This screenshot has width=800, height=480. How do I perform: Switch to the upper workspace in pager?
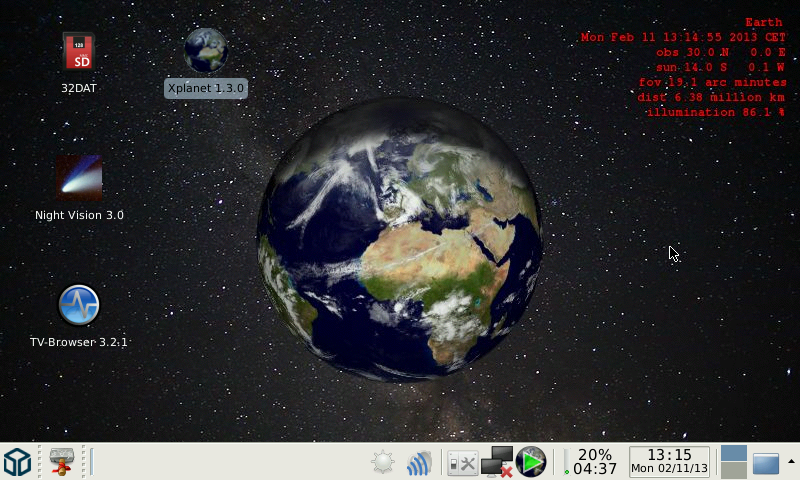(x=734, y=453)
